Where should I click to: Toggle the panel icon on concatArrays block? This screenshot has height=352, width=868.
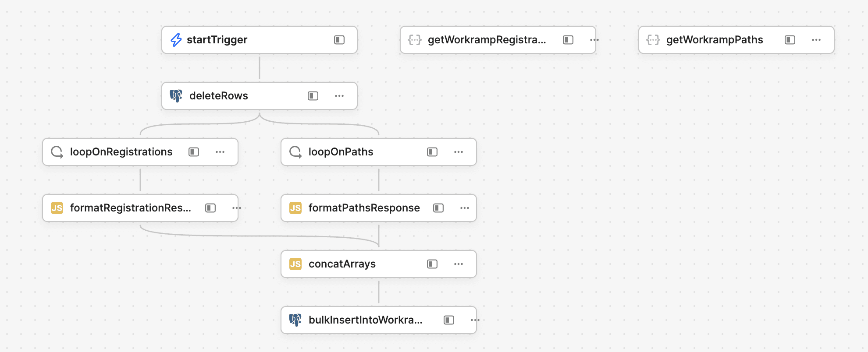(x=432, y=264)
